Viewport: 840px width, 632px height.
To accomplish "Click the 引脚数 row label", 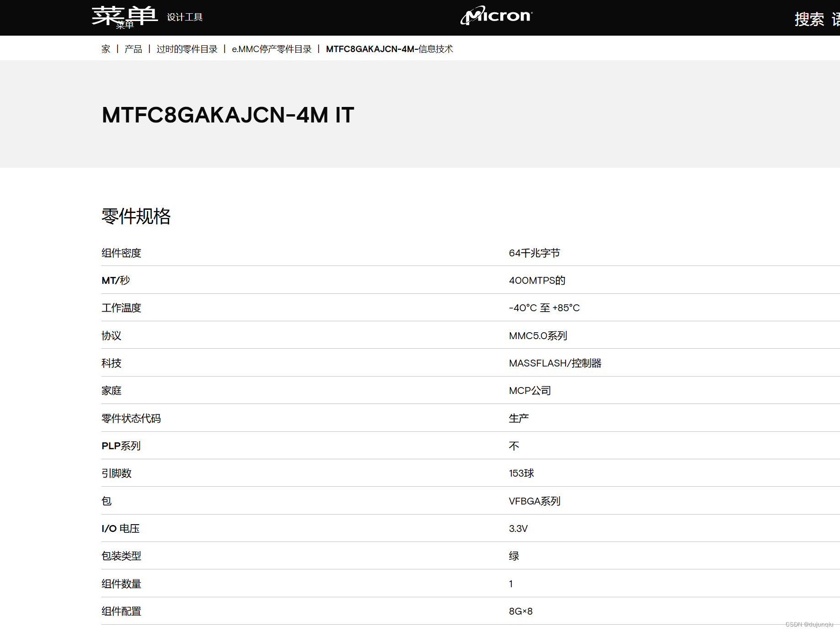I will (116, 473).
